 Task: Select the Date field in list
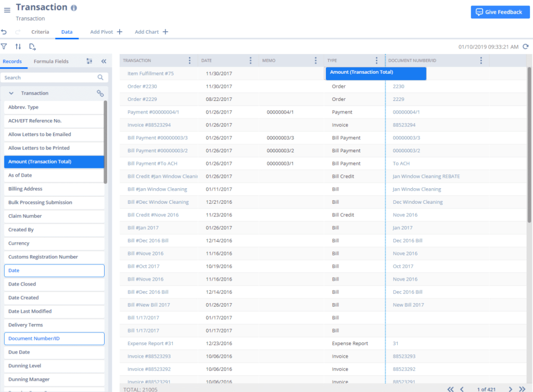[54, 270]
